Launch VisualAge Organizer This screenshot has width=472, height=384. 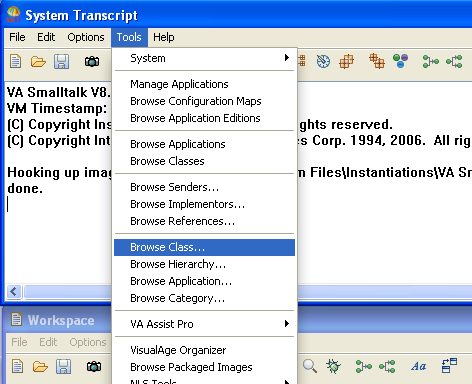tap(204, 350)
